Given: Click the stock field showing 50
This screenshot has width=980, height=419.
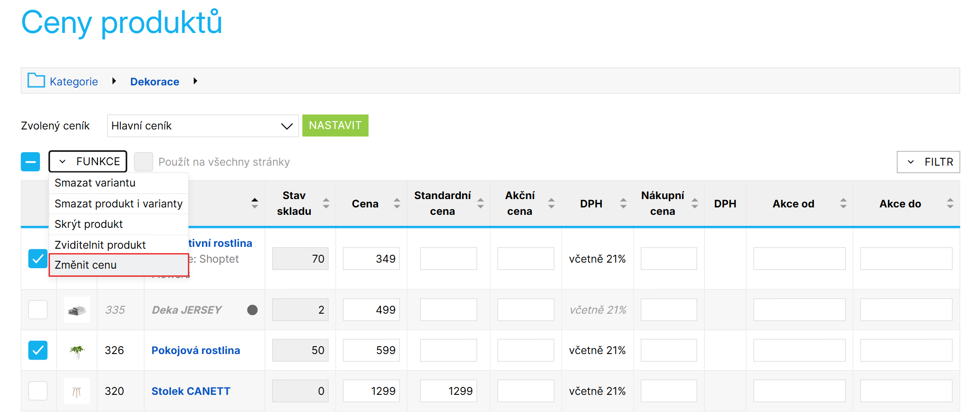Looking at the screenshot, I should tap(301, 350).
